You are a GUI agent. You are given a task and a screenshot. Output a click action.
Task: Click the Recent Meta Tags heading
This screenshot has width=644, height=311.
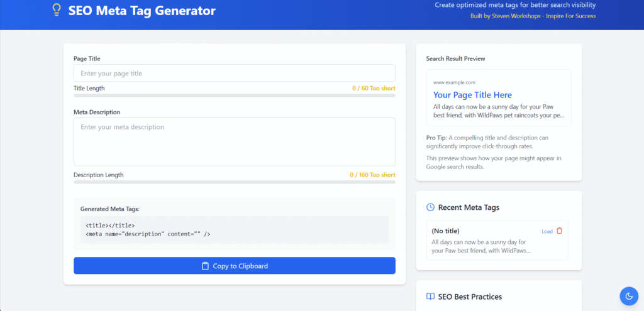coord(469,207)
